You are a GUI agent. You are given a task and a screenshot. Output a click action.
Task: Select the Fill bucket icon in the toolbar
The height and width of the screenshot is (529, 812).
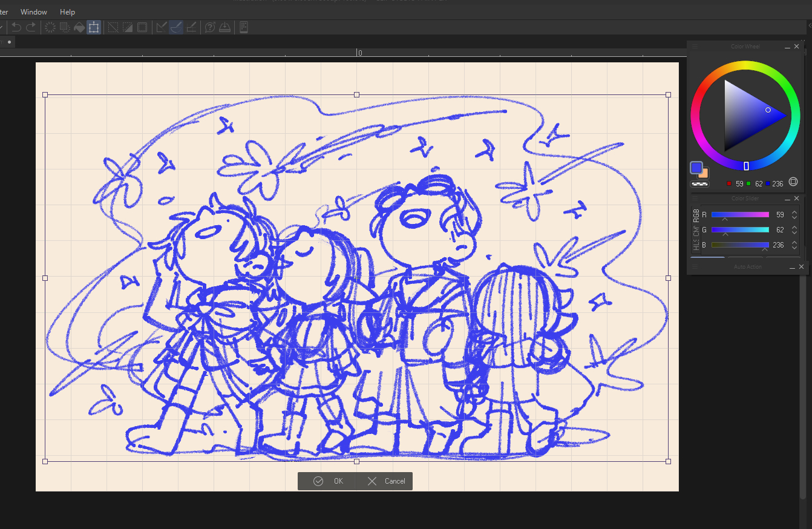[79, 27]
